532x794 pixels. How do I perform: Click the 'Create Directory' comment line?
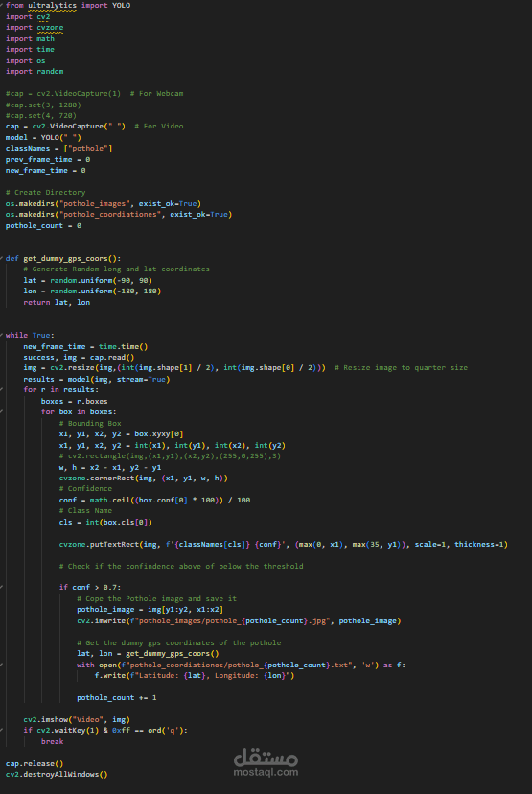pos(46,193)
